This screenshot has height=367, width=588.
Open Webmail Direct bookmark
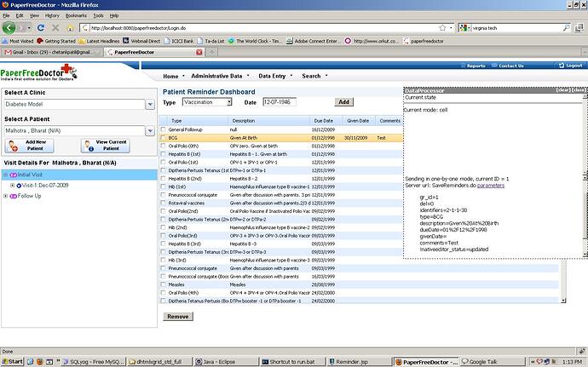point(141,41)
